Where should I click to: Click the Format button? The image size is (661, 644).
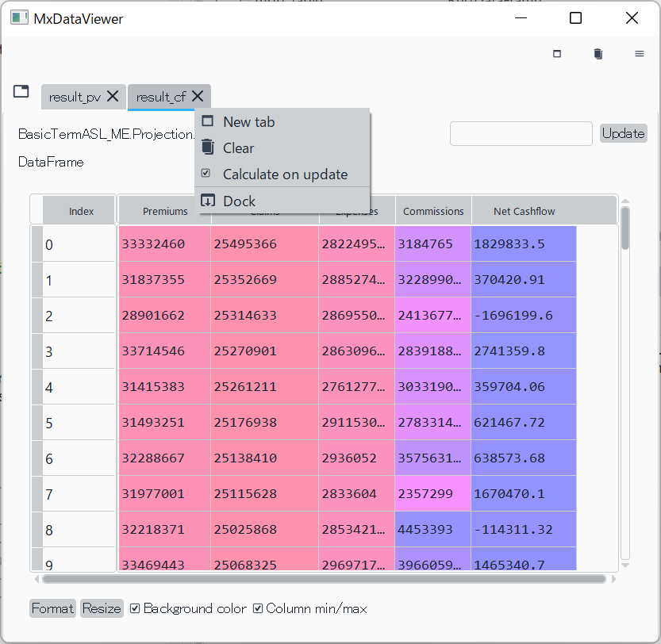click(x=52, y=608)
